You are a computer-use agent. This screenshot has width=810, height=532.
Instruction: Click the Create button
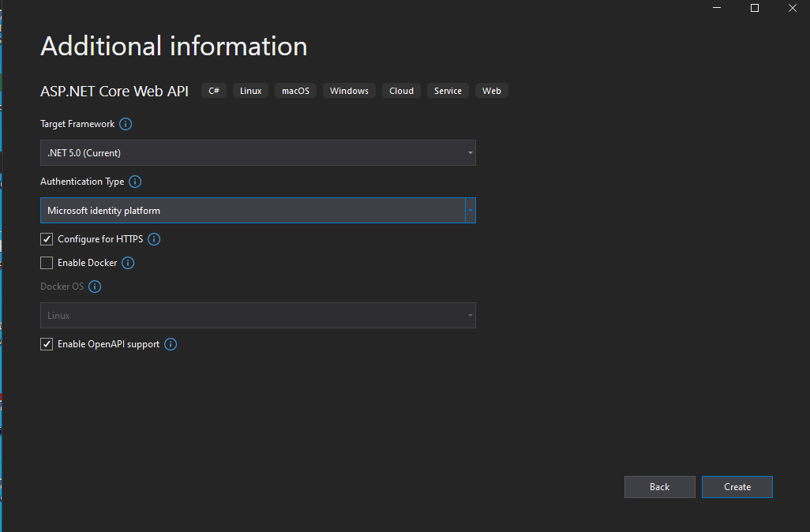click(x=737, y=487)
